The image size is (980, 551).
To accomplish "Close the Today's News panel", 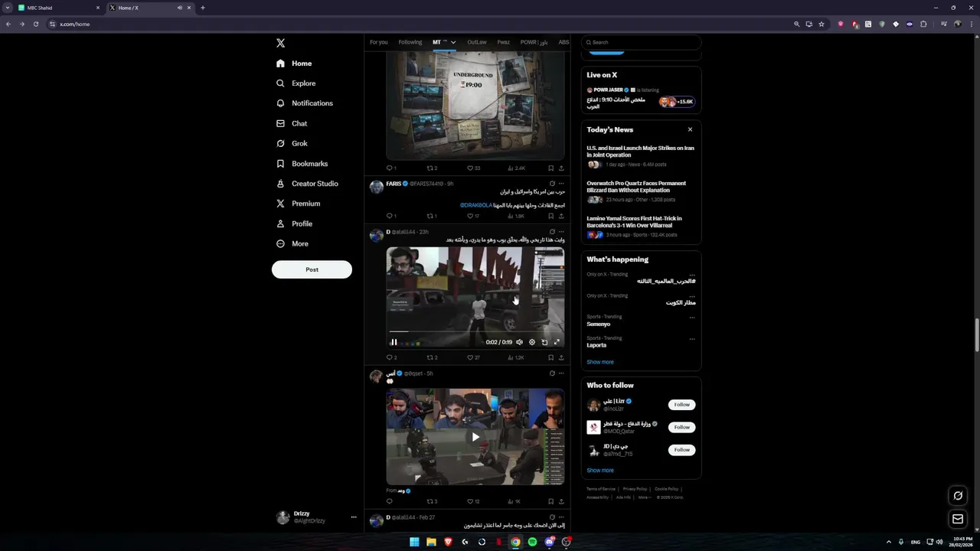I will pos(690,129).
